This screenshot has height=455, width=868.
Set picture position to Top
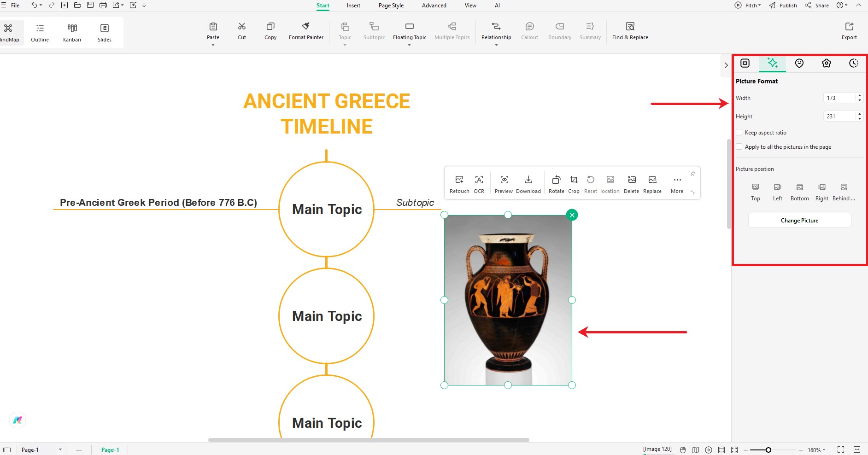tap(756, 192)
